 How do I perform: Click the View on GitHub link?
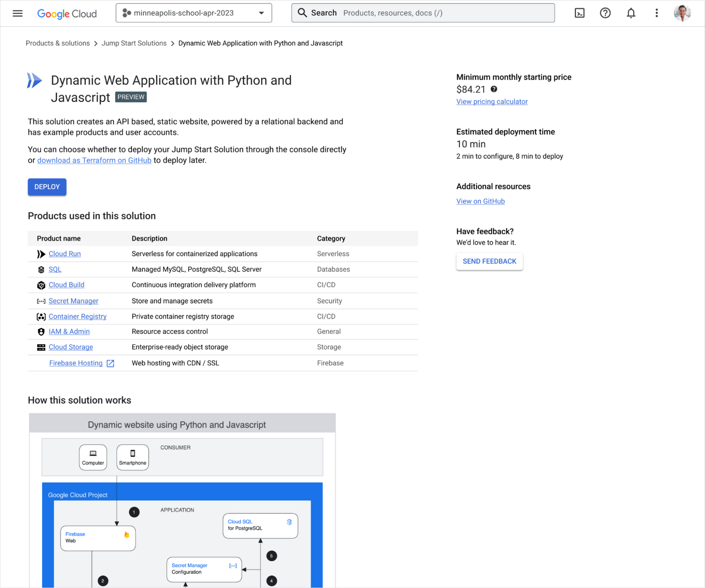pyautogui.click(x=480, y=201)
